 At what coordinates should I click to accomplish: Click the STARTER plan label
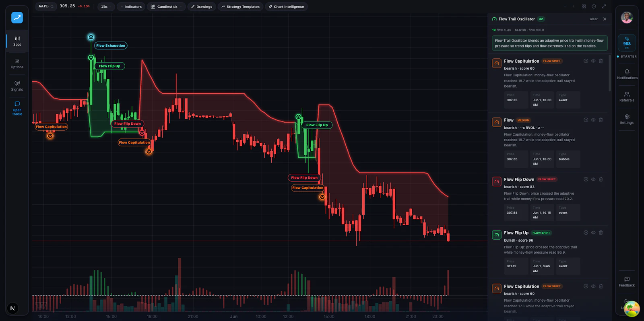click(629, 56)
